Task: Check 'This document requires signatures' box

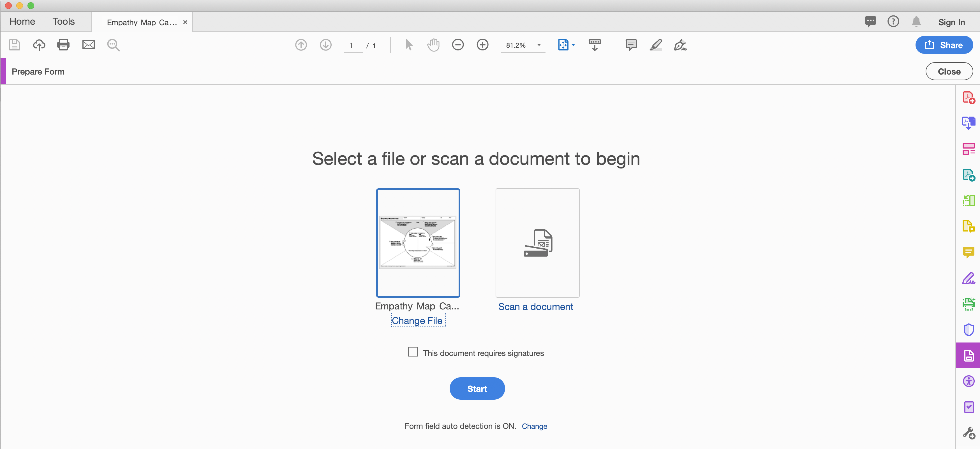Action: (x=413, y=351)
